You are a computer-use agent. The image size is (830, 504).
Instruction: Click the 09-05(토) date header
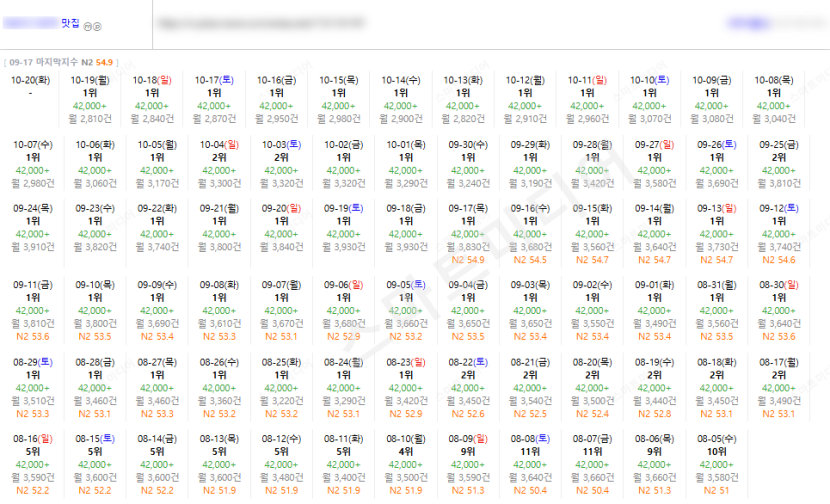pos(406,285)
